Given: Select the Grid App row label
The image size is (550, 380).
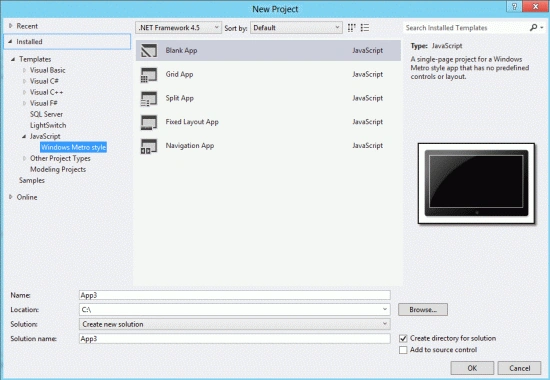Looking at the screenshot, I should (x=179, y=74).
